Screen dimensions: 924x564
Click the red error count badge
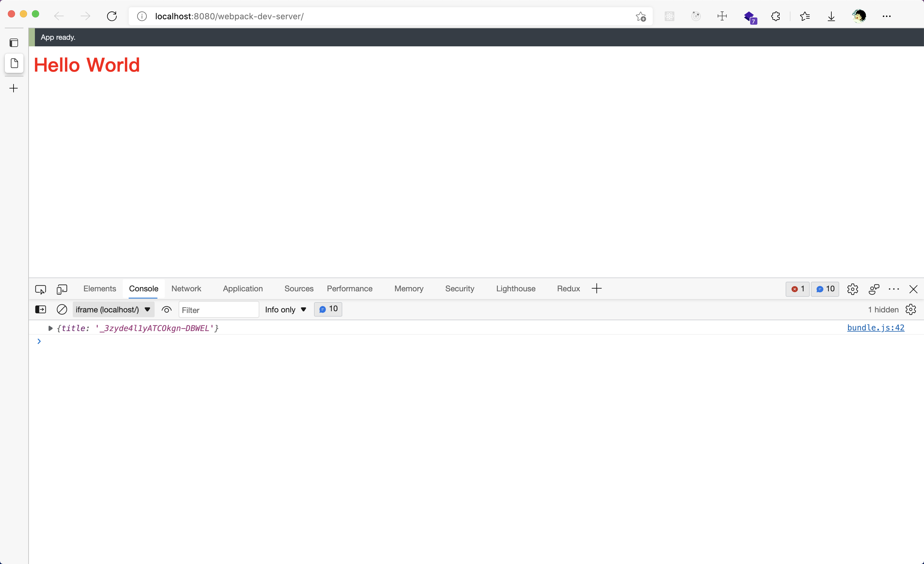(x=798, y=289)
